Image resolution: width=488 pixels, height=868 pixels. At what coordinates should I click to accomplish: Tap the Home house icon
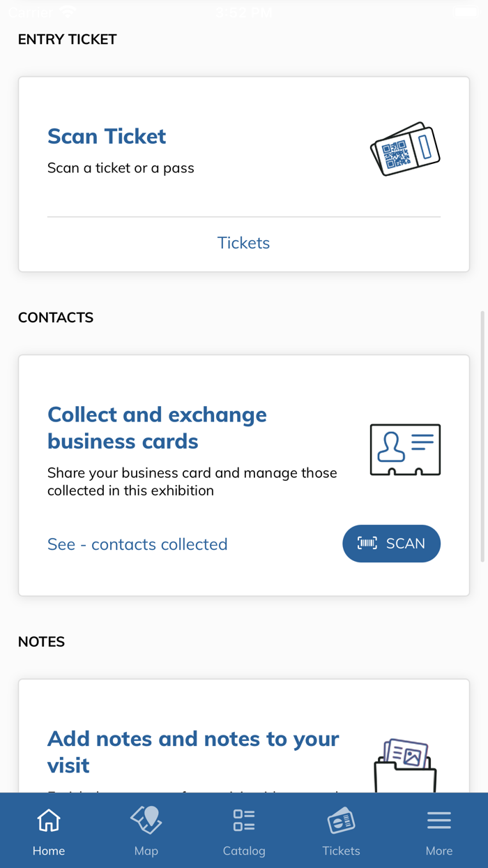point(49,821)
